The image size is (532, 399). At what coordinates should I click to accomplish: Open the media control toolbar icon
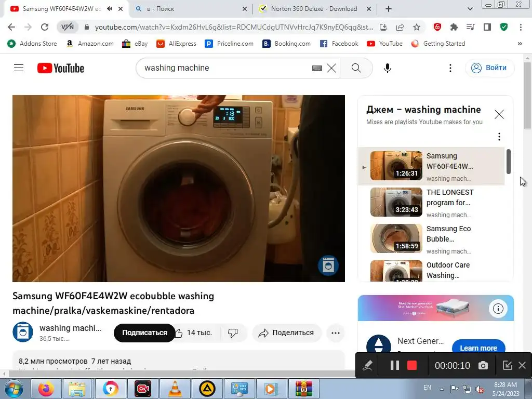point(471,27)
